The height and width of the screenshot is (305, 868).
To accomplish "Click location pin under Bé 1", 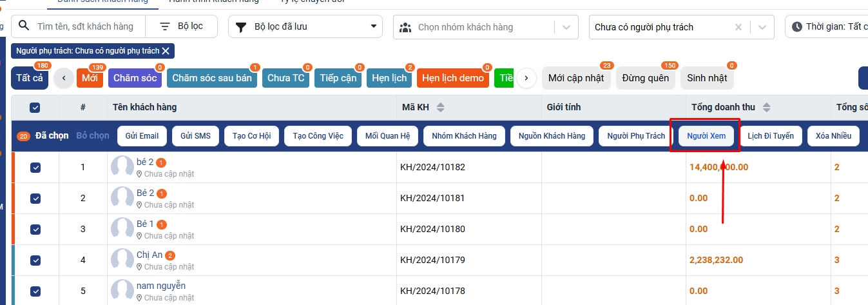I will pyautogui.click(x=140, y=236).
